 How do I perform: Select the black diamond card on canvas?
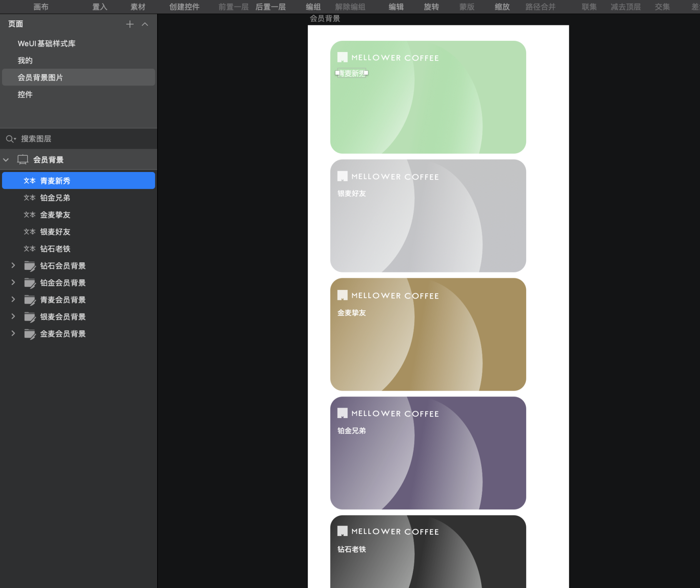tap(428, 552)
